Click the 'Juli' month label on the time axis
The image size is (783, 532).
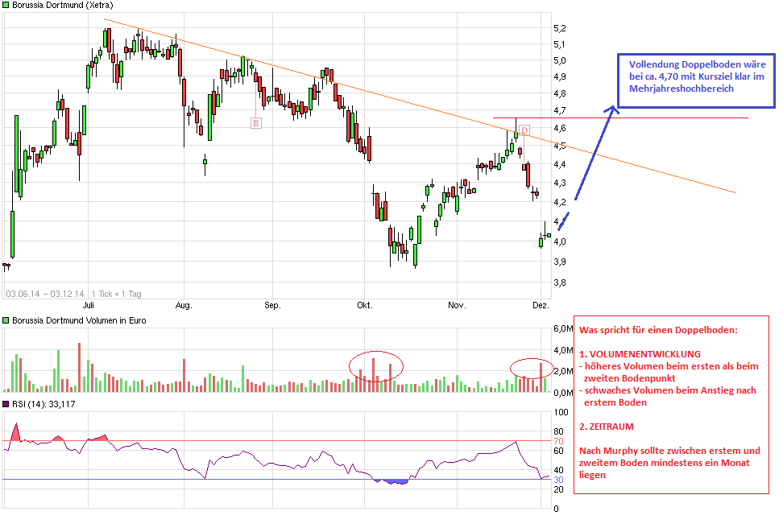(89, 305)
